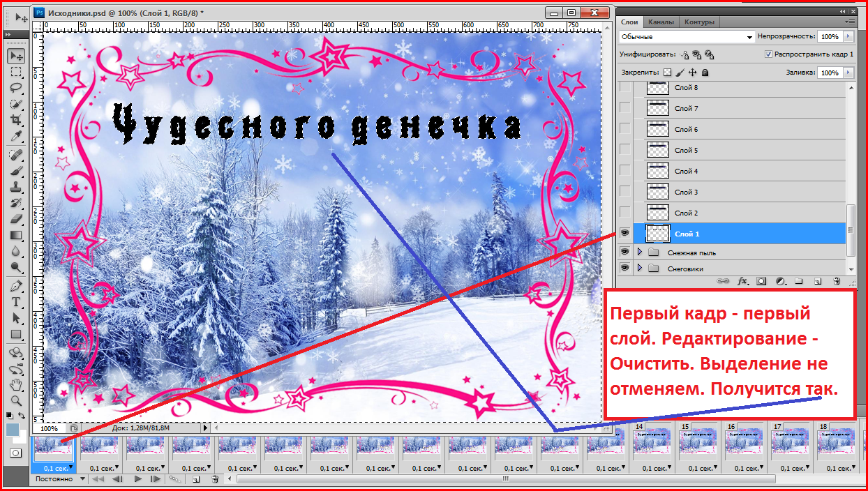Click the foreground color swatch
The height and width of the screenshot is (491, 868).
pyautogui.click(x=12, y=430)
